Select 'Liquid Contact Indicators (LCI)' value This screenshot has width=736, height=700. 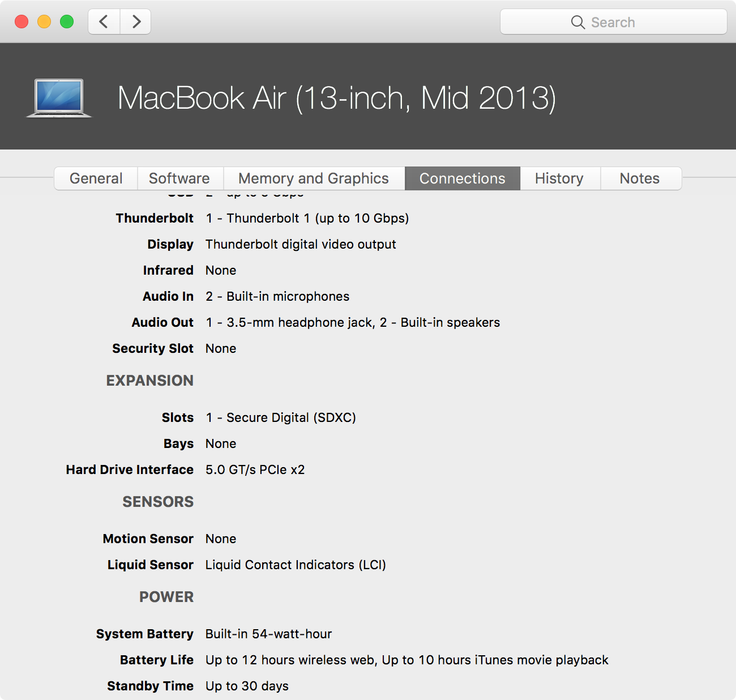pos(296,565)
